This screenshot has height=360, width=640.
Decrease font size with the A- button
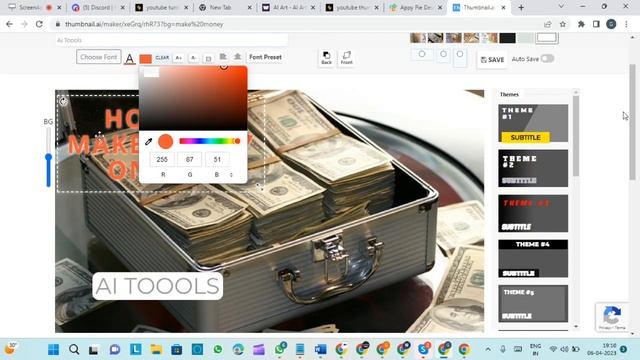pyautogui.click(x=193, y=58)
